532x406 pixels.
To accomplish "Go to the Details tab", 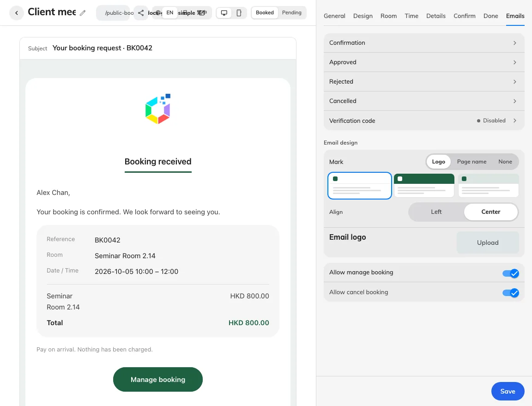I will [x=435, y=16].
